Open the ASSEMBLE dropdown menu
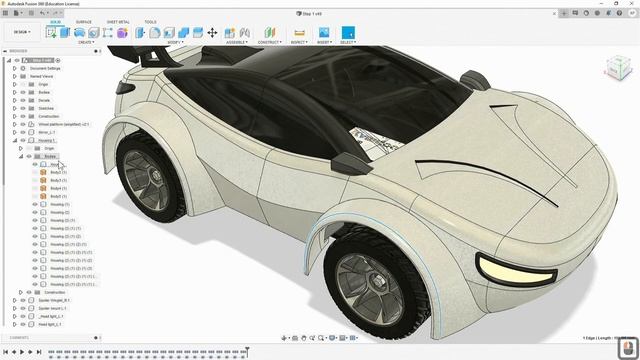The image size is (640, 360). click(237, 42)
